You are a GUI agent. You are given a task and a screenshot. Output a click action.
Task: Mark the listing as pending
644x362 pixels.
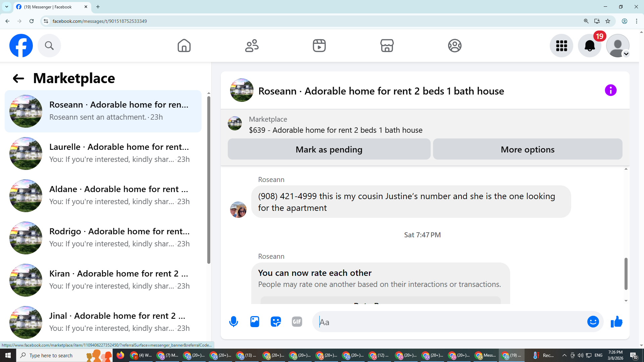(x=329, y=149)
